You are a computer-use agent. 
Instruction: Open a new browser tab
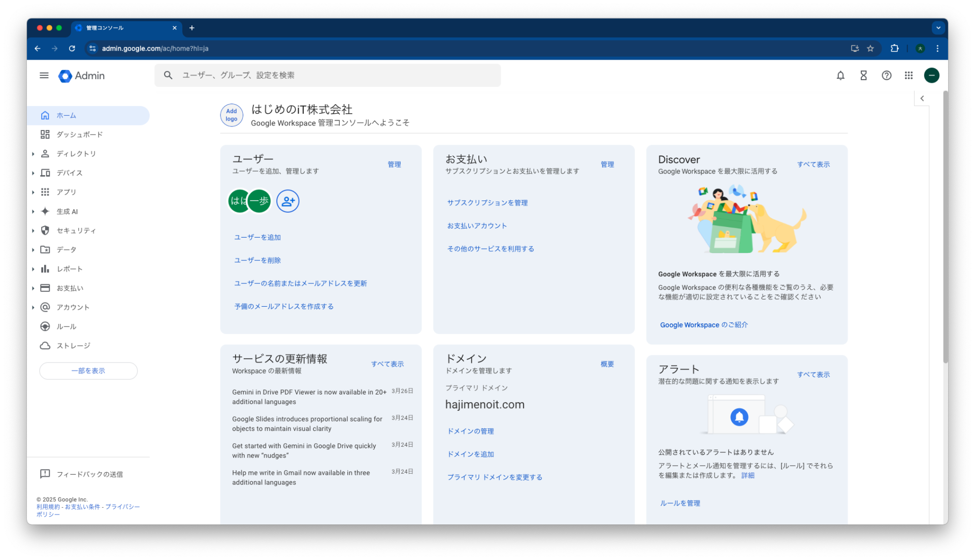click(192, 28)
